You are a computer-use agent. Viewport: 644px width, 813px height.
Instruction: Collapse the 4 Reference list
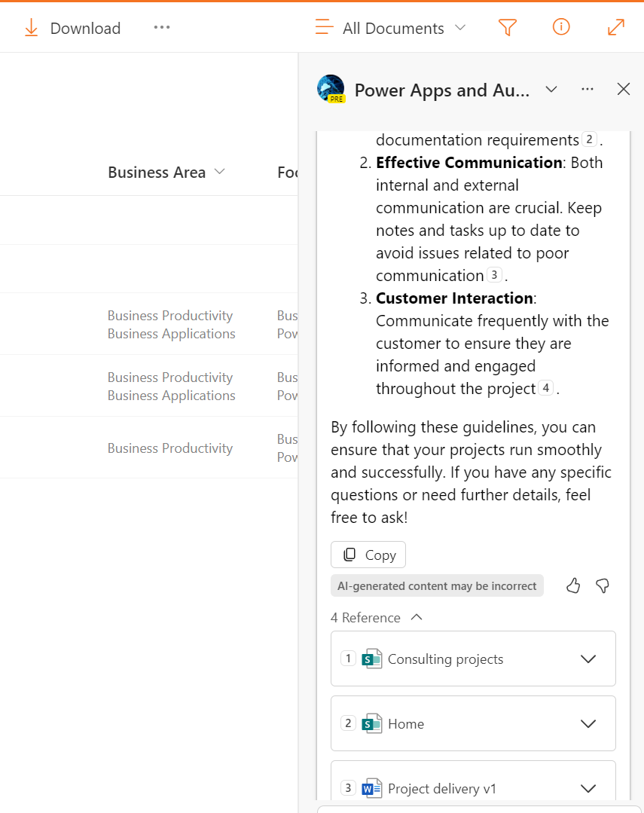[417, 617]
